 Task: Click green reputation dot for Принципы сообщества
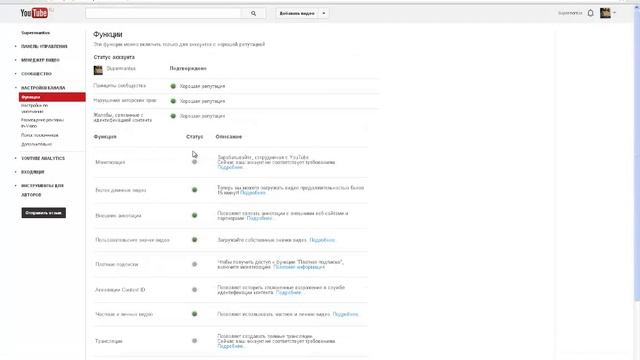point(173,86)
